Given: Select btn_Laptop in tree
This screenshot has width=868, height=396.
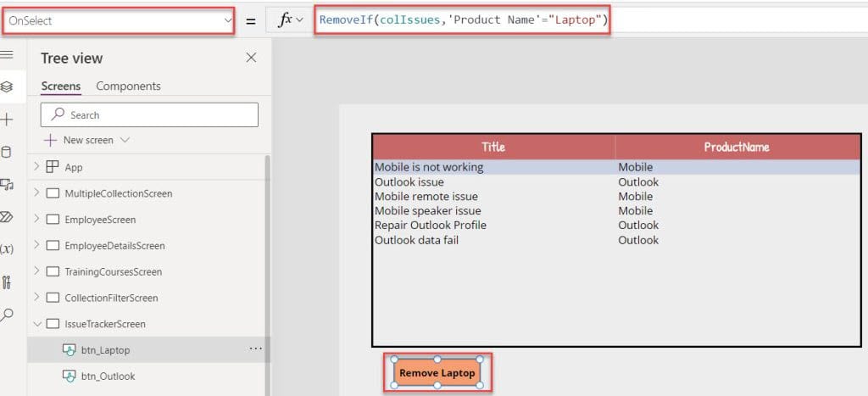Looking at the screenshot, I should [x=105, y=350].
